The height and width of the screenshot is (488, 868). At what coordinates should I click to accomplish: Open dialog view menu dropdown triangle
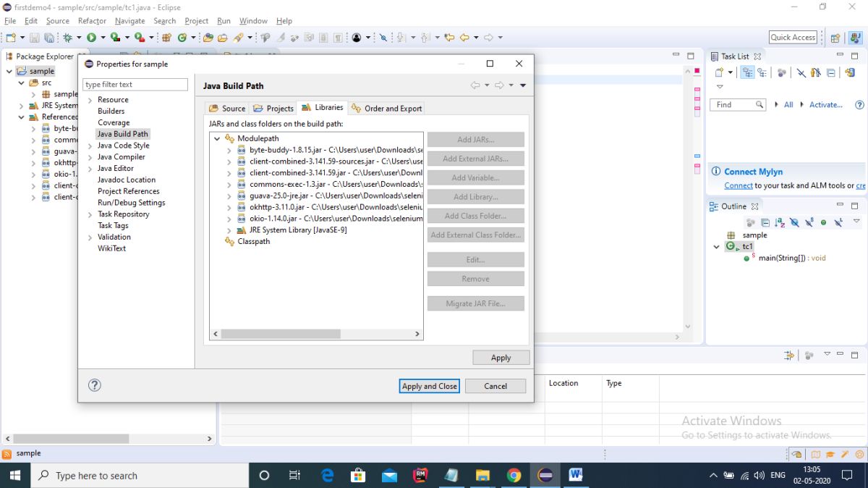[523, 85]
